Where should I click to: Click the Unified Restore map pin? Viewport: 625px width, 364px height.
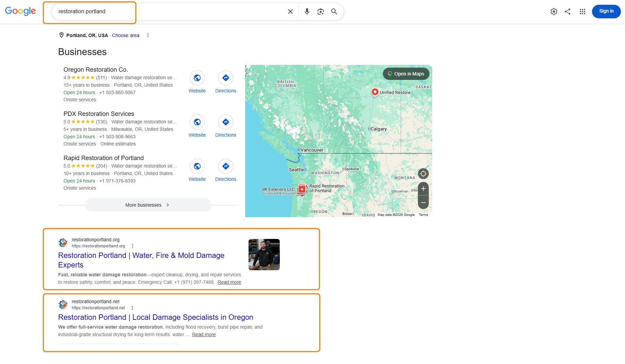point(375,92)
